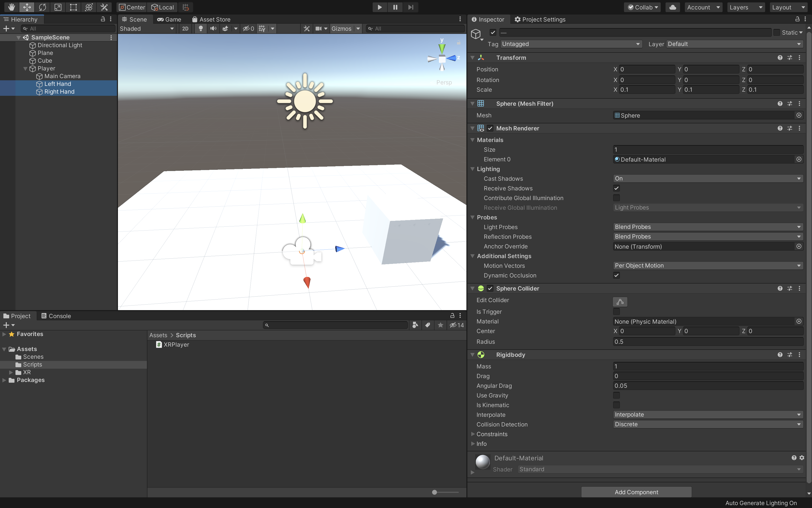Open Shaded draw mode dropdown
Screen dimensions: 812x508
pos(147,29)
